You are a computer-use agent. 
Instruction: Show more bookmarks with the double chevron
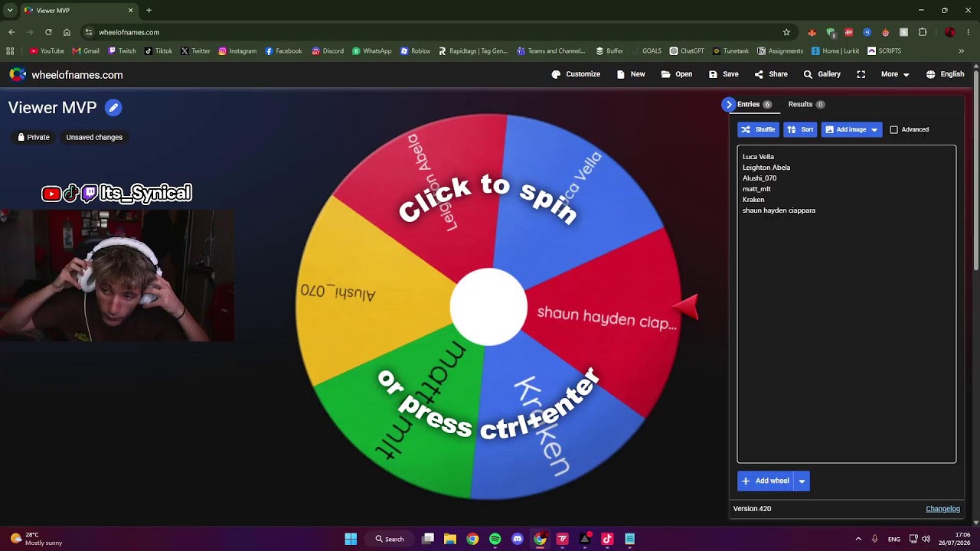(962, 51)
